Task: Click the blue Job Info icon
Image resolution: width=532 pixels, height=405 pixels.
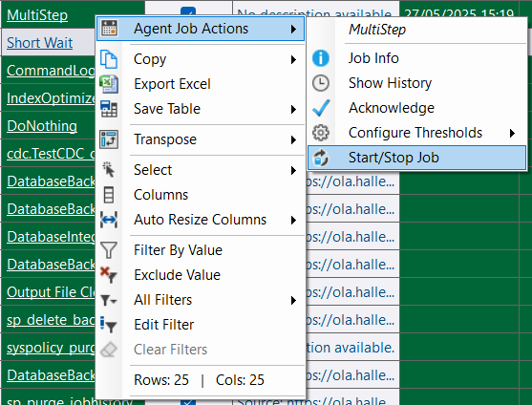Action: click(321, 58)
